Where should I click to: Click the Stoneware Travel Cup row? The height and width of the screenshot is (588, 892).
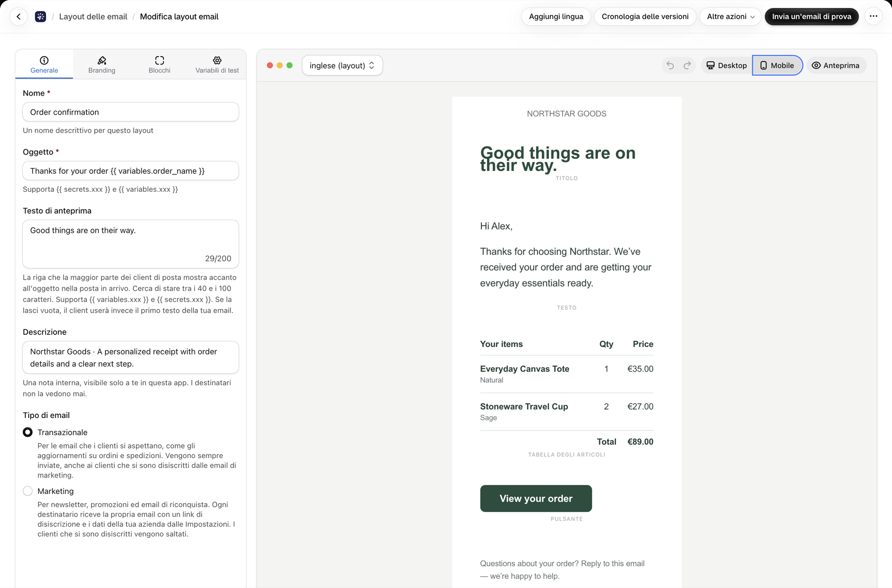tap(566, 412)
